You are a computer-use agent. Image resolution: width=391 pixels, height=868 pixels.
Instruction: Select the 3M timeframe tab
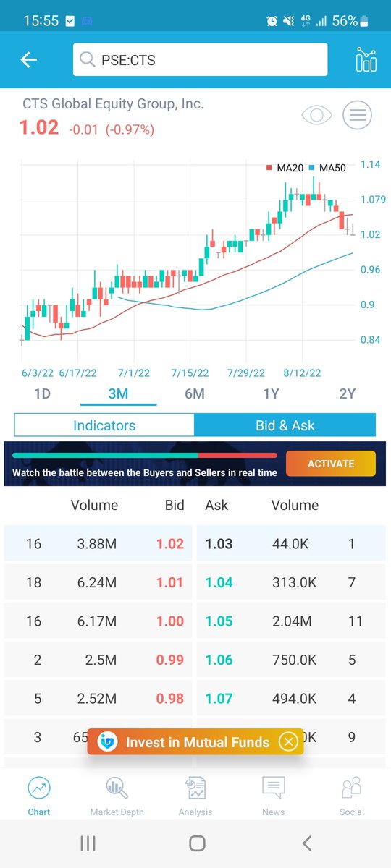coord(118,393)
